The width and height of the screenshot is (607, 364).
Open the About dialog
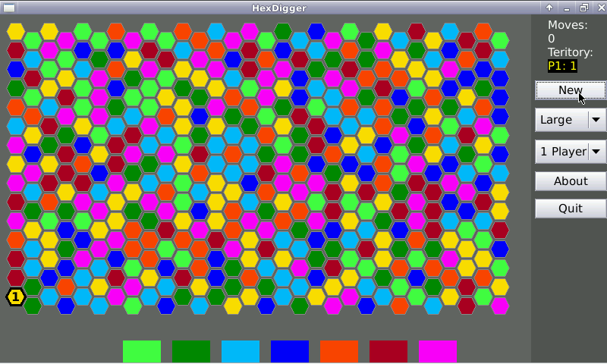[571, 181]
